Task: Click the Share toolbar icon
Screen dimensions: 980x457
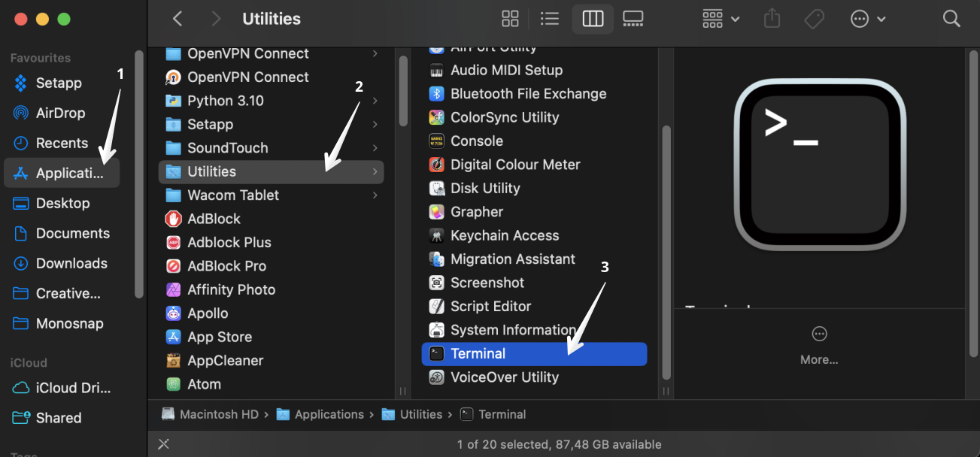Action: pyautogui.click(x=772, y=19)
